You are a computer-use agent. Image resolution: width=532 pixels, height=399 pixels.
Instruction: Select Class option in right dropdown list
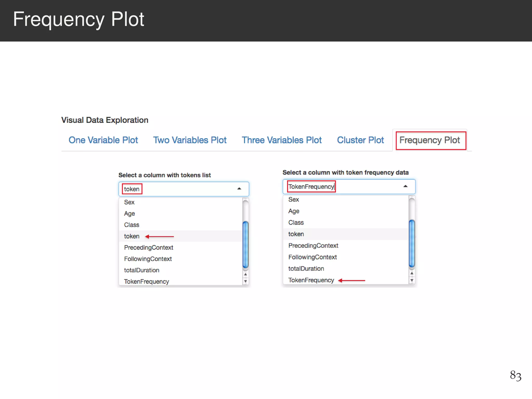[x=296, y=223]
